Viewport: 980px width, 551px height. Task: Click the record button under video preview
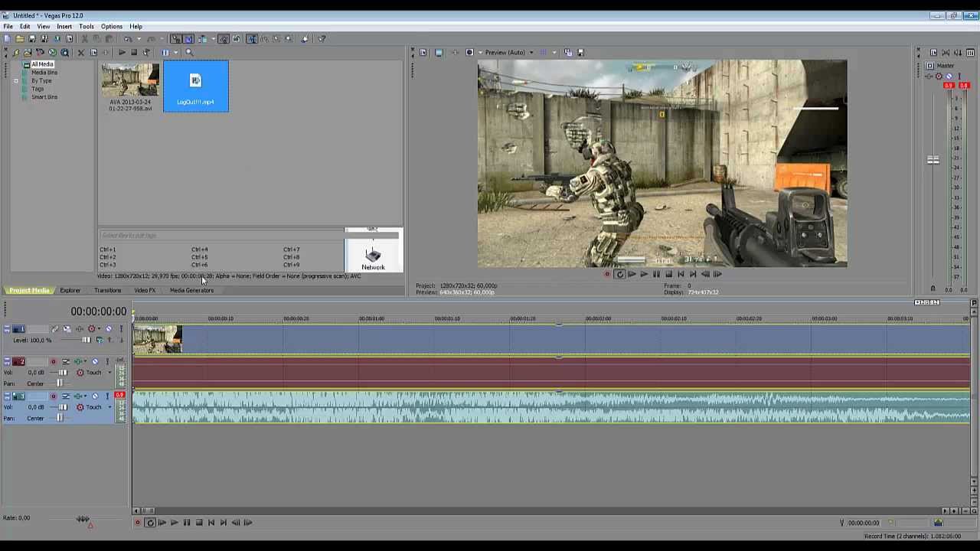(x=608, y=274)
